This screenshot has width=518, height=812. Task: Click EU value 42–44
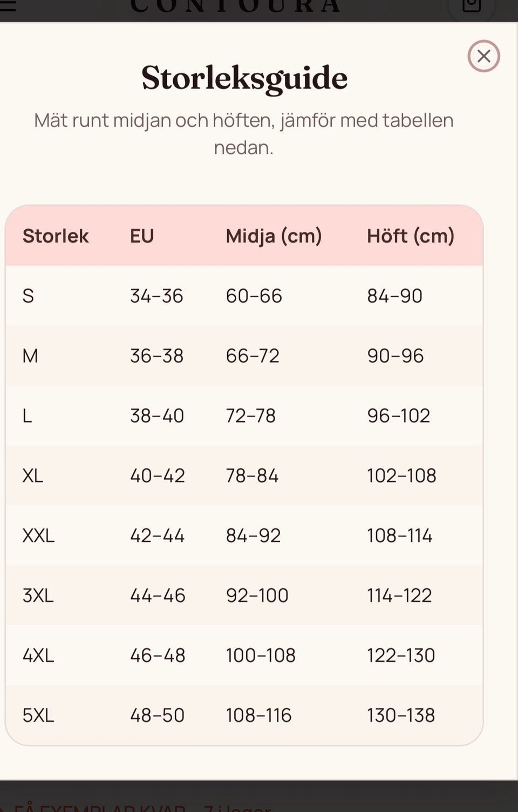pyautogui.click(x=157, y=535)
